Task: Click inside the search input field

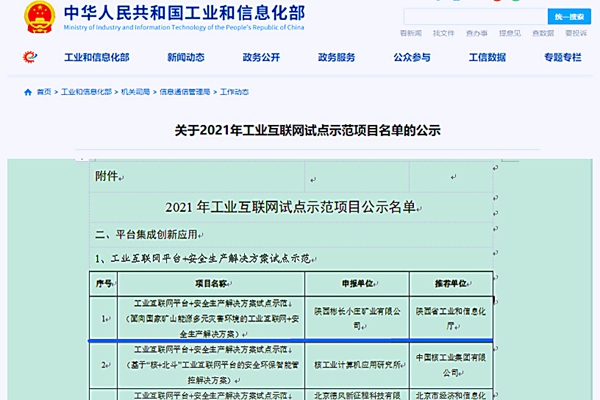Action: [476, 17]
